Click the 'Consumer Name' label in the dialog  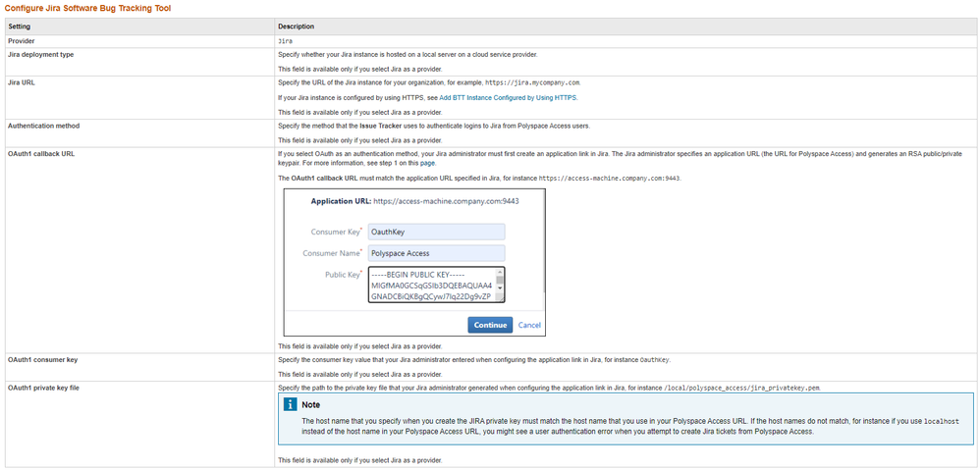pyautogui.click(x=333, y=253)
